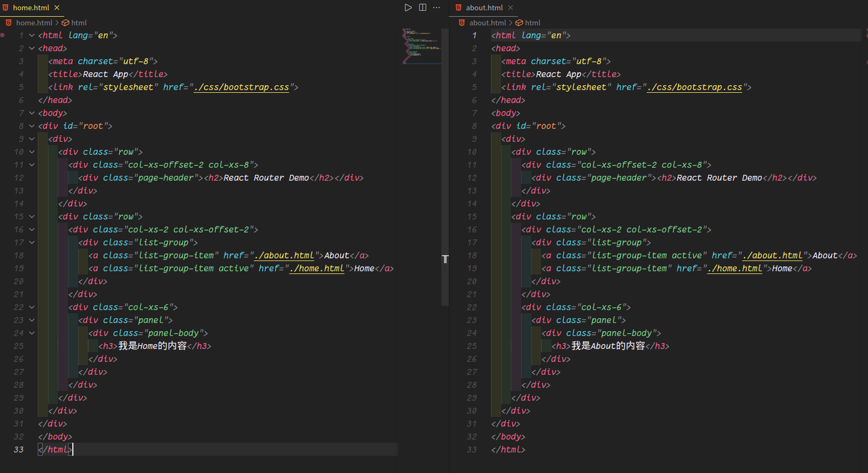Collapse col-xs-6 div fold arrow on line 22
Image resolution: width=868 pixels, height=473 pixels.
pos(32,307)
